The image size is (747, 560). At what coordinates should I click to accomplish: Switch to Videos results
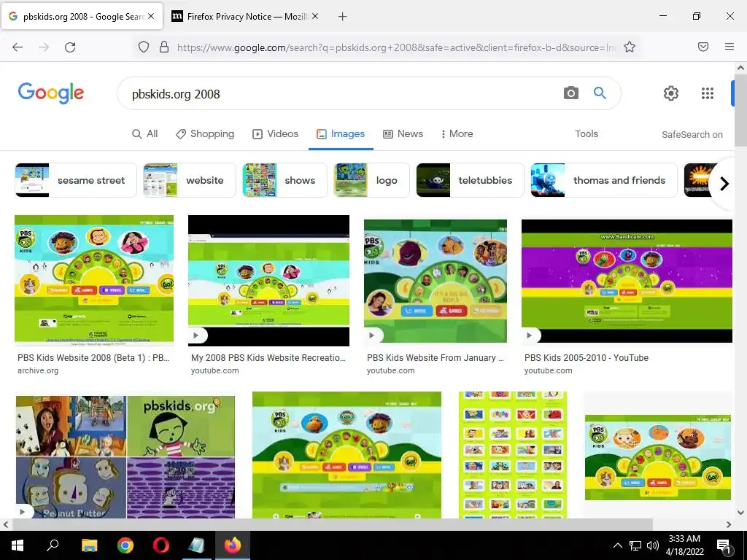(x=275, y=134)
